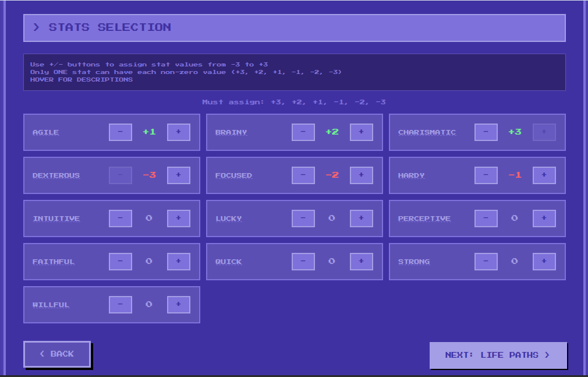Increase the FOCUSED stat with plus button
The width and height of the screenshot is (588, 377).
[361, 175]
